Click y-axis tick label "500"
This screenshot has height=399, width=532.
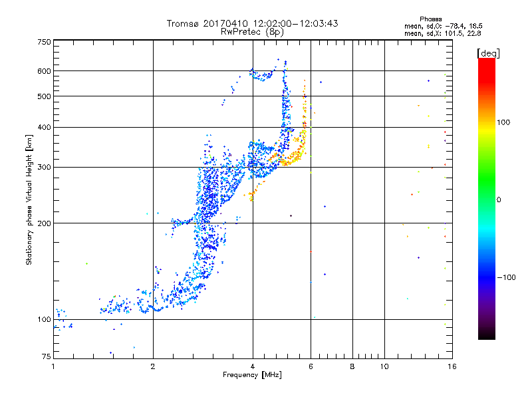tap(44, 96)
